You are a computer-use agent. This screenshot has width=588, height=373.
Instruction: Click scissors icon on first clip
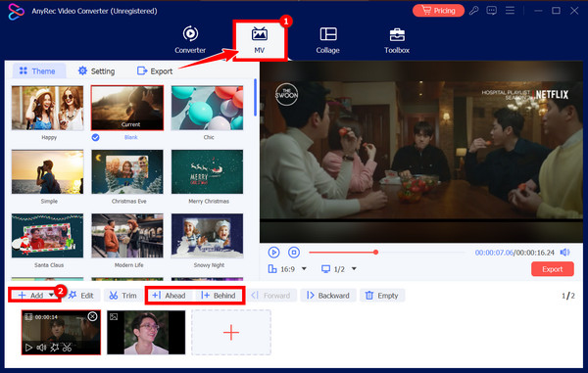[x=67, y=348]
